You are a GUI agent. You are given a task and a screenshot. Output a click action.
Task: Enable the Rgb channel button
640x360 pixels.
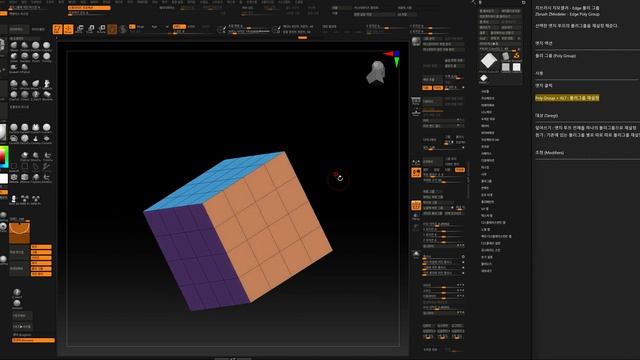pos(154,27)
